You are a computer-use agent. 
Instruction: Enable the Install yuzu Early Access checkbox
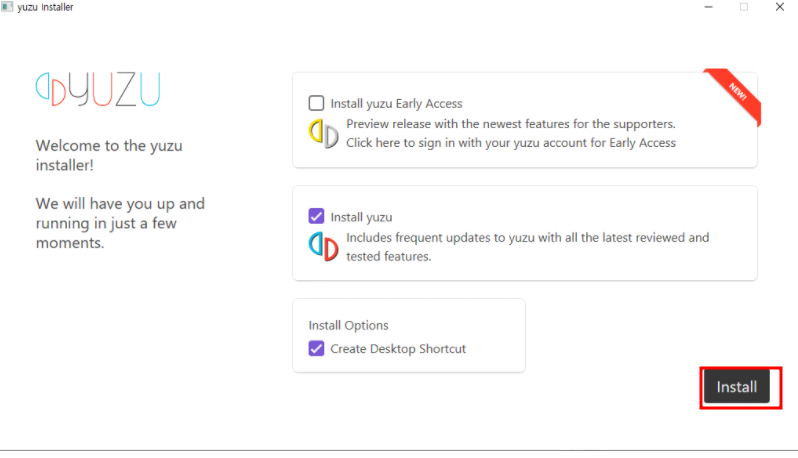(316, 103)
